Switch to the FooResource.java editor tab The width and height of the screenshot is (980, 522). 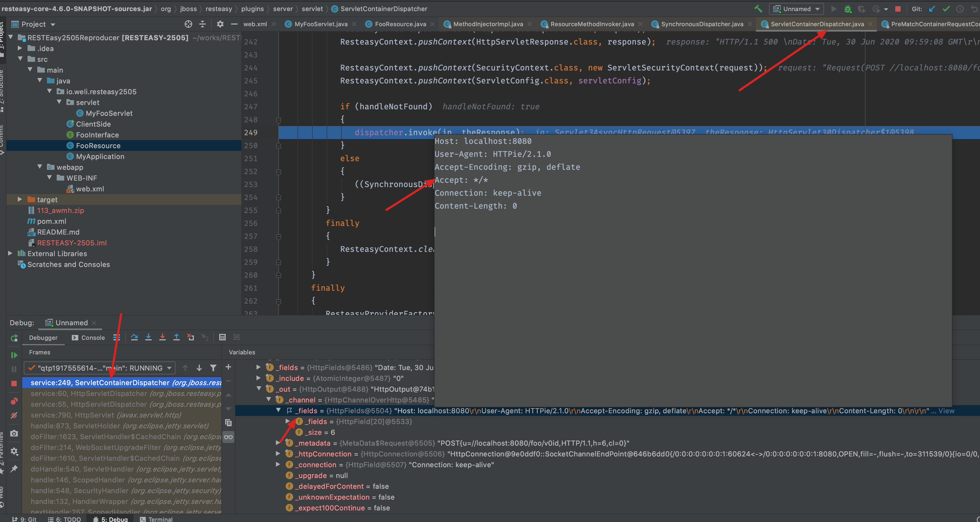pos(400,24)
